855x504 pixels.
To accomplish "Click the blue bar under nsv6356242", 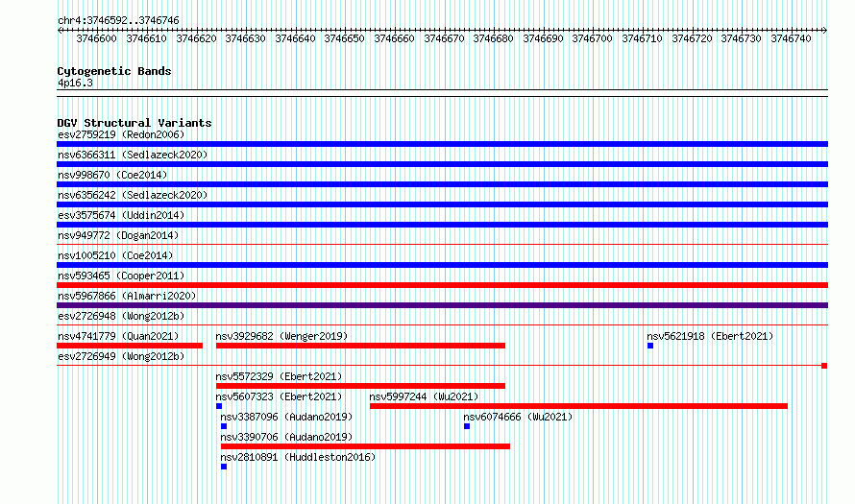I will click(442, 204).
